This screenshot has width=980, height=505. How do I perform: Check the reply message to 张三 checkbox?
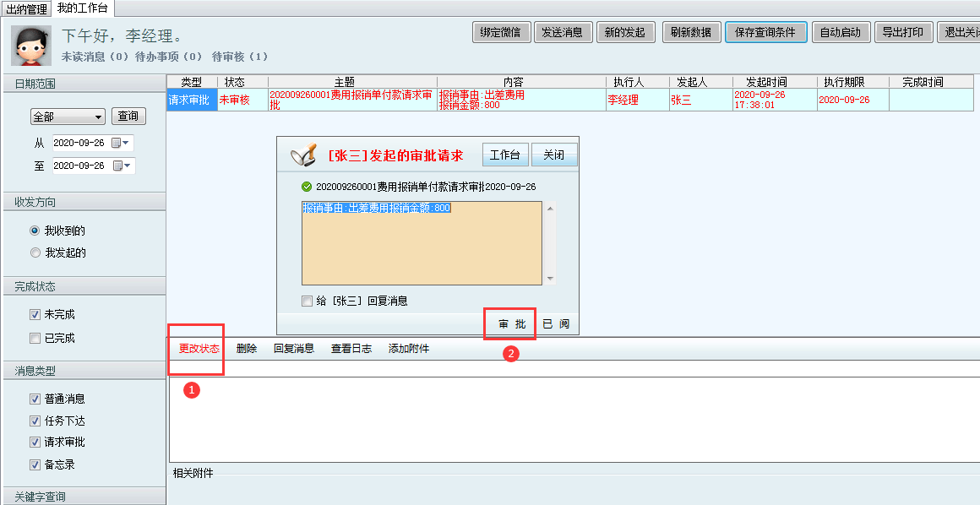(307, 301)
